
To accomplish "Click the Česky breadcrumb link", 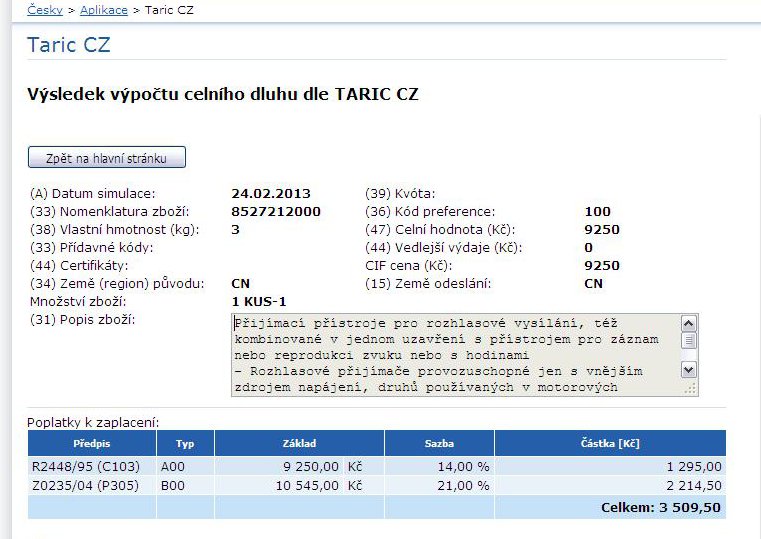I will coord(46,10).
